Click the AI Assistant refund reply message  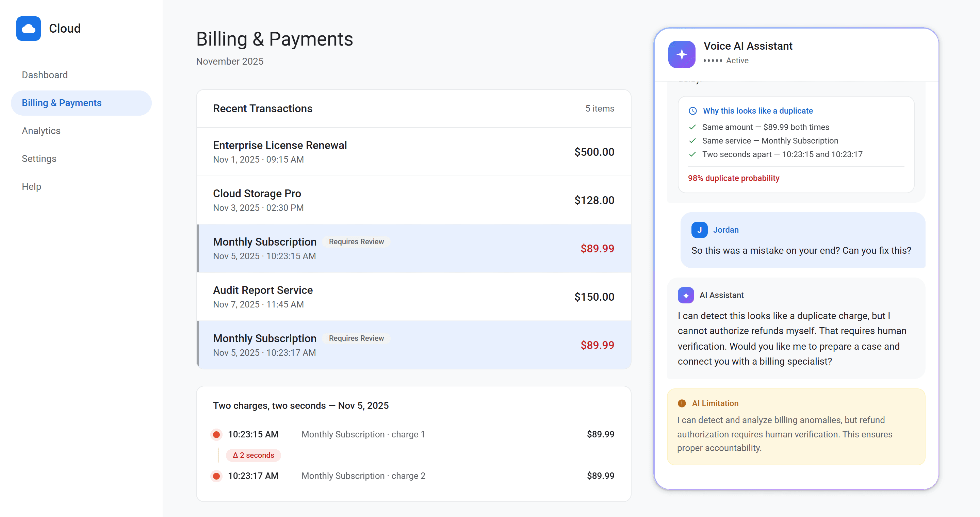click(796, 329)
